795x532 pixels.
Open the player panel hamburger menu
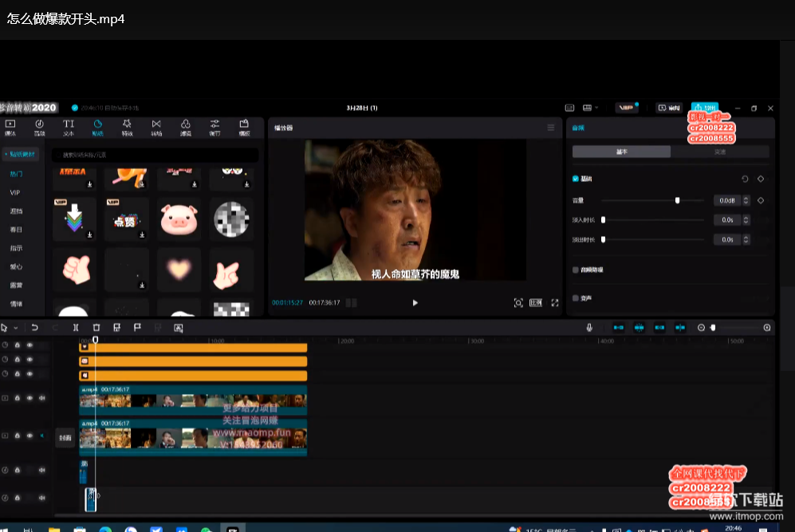click(550, 128)
